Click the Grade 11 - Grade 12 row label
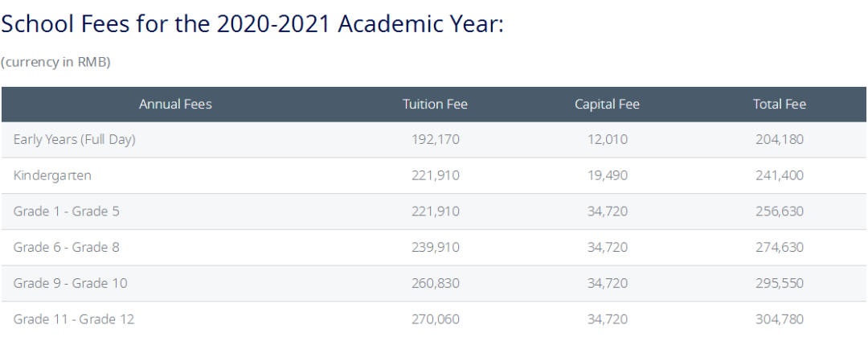 click(x=74, y=319)
